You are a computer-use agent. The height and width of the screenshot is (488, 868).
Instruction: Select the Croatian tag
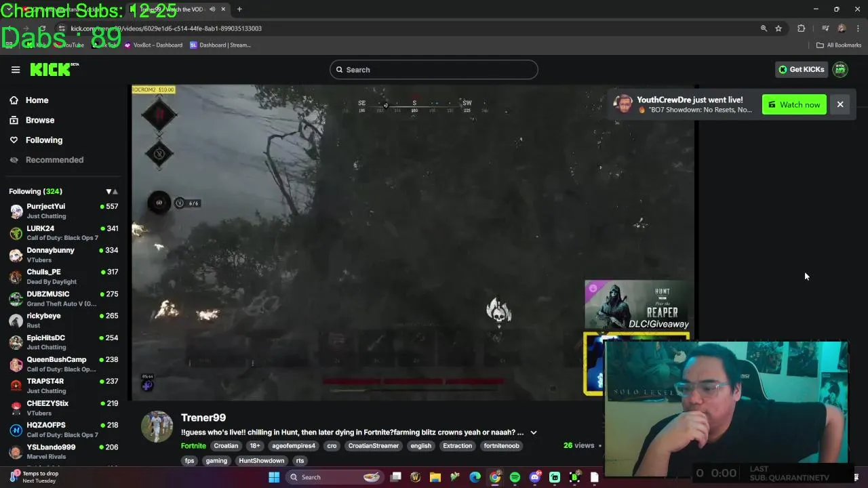[226, 446]
